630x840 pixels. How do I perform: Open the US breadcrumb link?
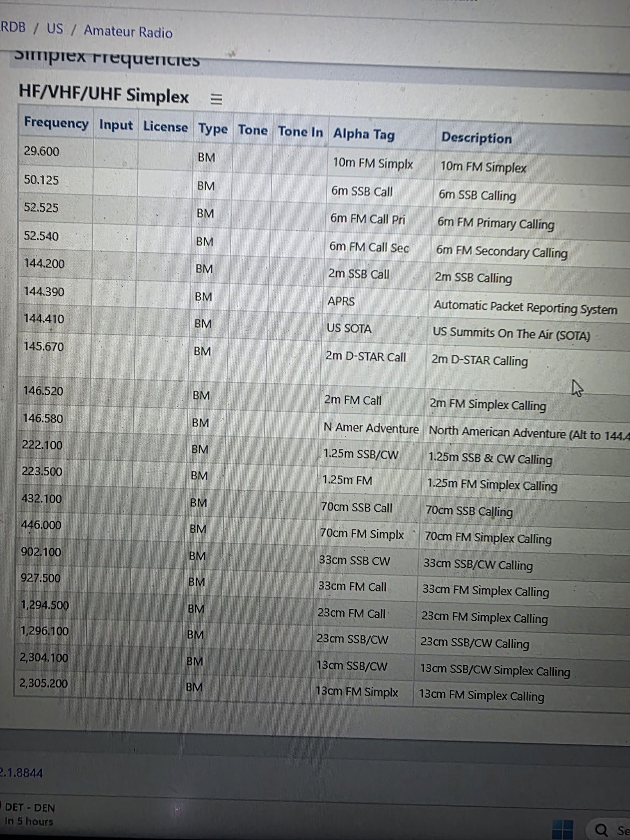[x=55, y=28]
